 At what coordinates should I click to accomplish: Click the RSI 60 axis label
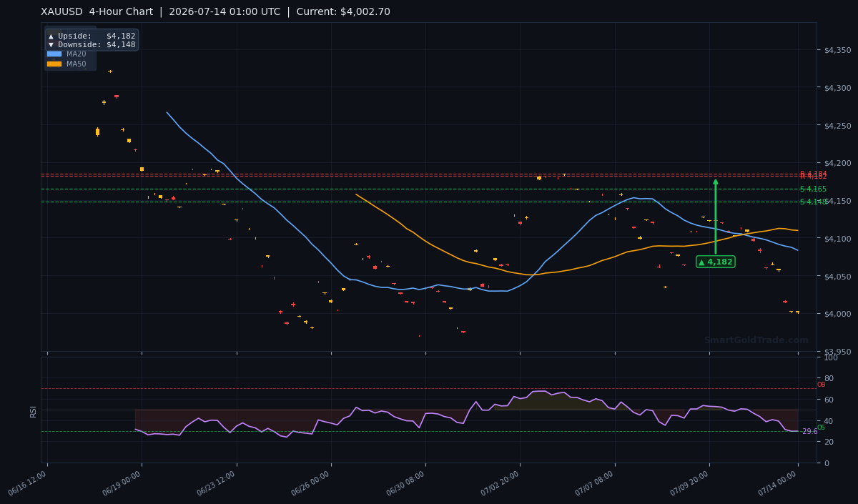point(829,400)
